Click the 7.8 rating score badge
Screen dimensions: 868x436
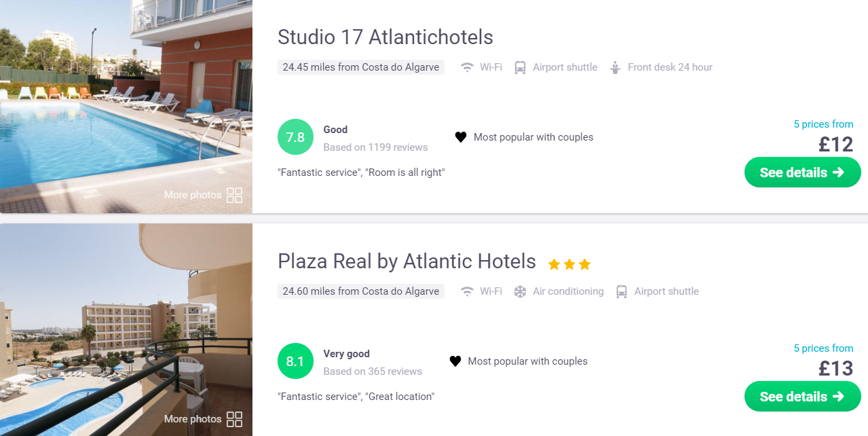tap(295, 137)
